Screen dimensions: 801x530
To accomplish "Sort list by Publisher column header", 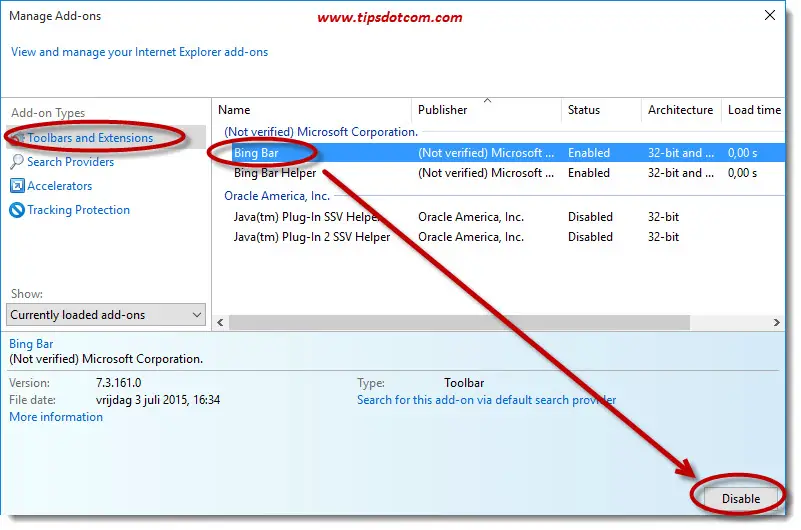I will point(486,110).
